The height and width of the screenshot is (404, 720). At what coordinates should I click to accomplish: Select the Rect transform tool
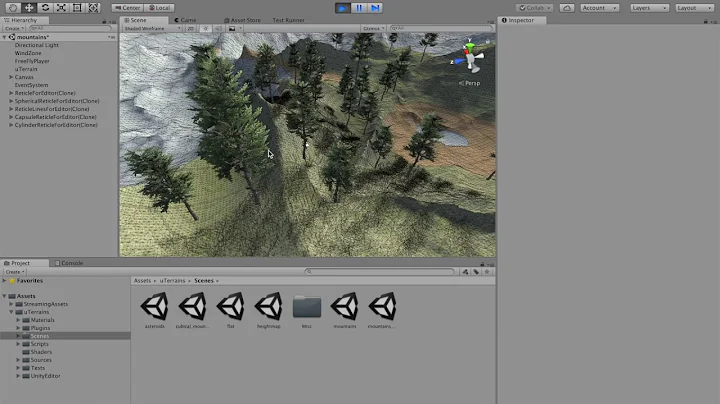pyautogui.click(x=77, y=8)
